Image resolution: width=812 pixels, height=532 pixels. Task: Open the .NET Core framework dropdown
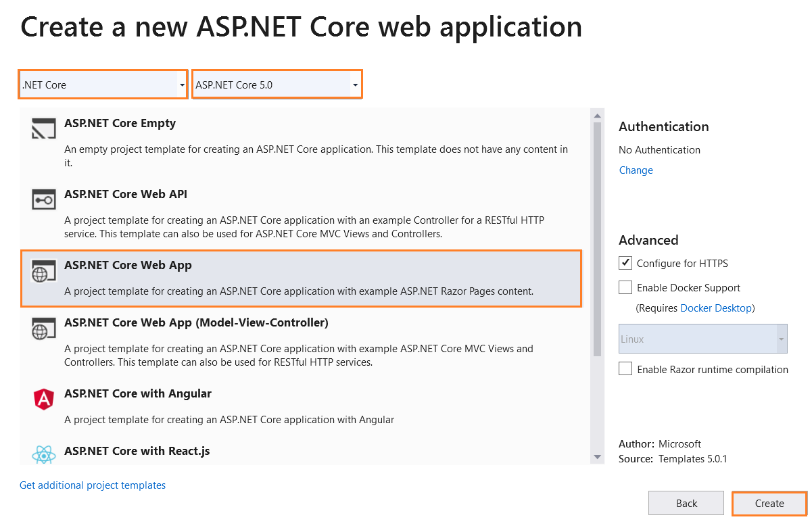pos(103,85)
